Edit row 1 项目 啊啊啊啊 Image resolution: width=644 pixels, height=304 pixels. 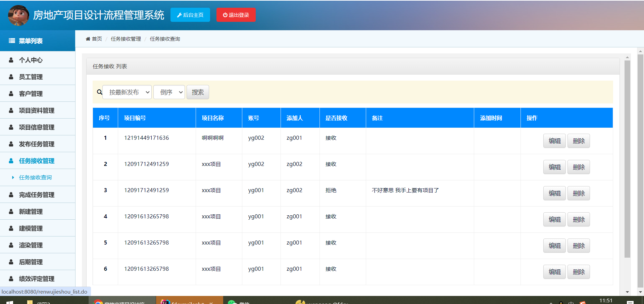point(554,141)
